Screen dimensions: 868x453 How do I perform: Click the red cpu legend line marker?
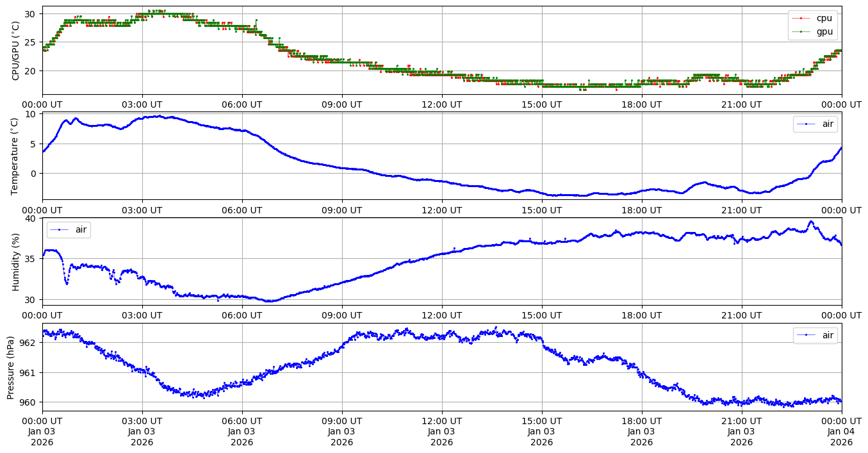(x=800, y=19)
